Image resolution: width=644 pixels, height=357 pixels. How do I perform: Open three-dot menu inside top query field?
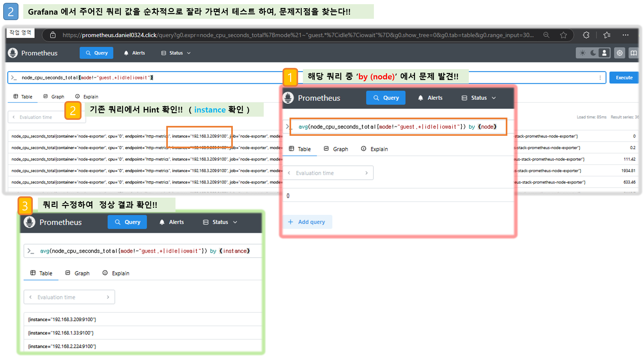600,77
